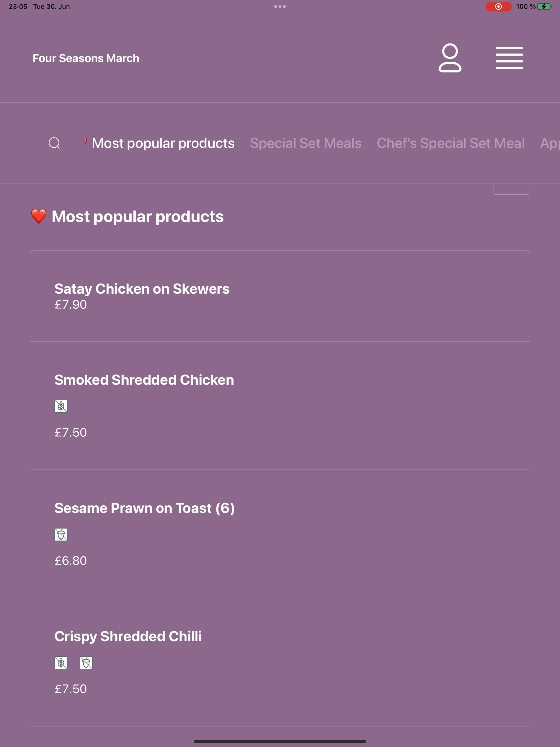Open the user account profile icon
Viewport: 560px width, 747px height.
pos(450,58)
